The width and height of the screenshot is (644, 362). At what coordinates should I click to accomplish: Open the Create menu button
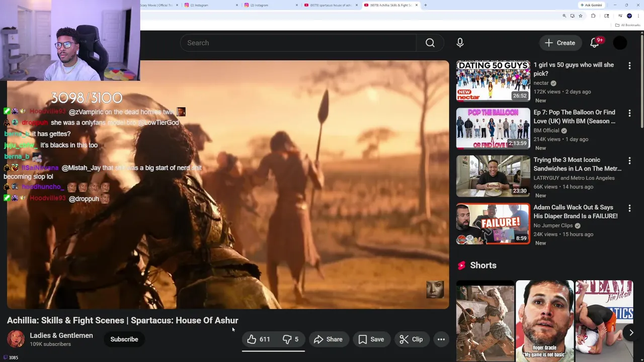point(560,43)
